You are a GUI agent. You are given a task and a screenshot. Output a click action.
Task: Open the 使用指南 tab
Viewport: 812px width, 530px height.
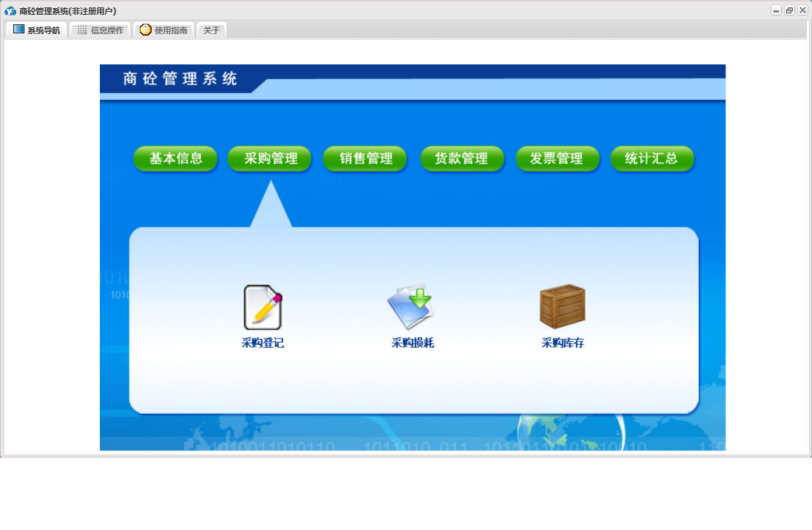click(x=163, y=30)
